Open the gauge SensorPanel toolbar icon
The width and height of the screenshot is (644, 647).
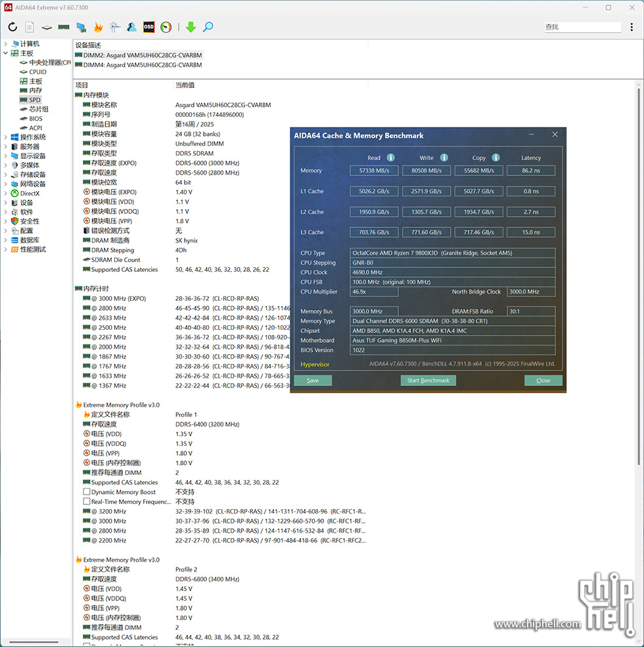166,27
